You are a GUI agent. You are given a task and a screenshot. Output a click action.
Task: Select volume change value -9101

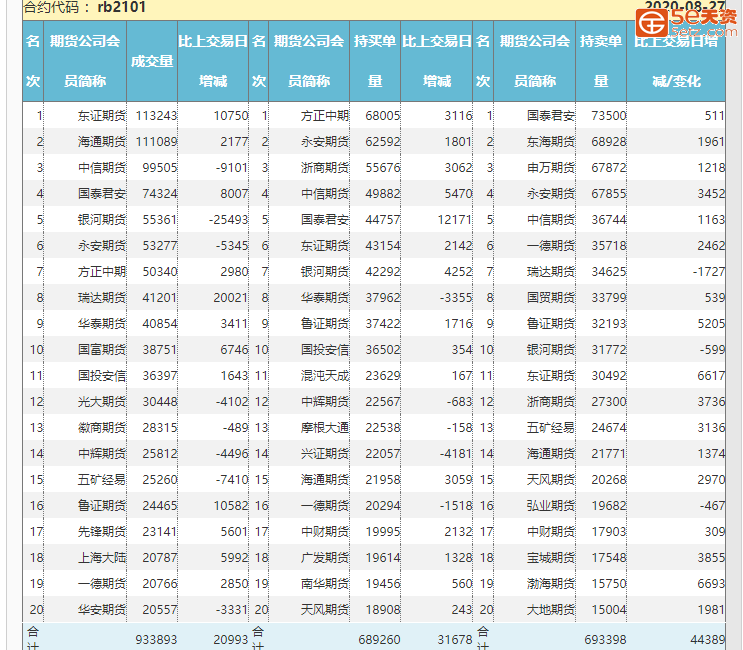[x=232, y=168]
